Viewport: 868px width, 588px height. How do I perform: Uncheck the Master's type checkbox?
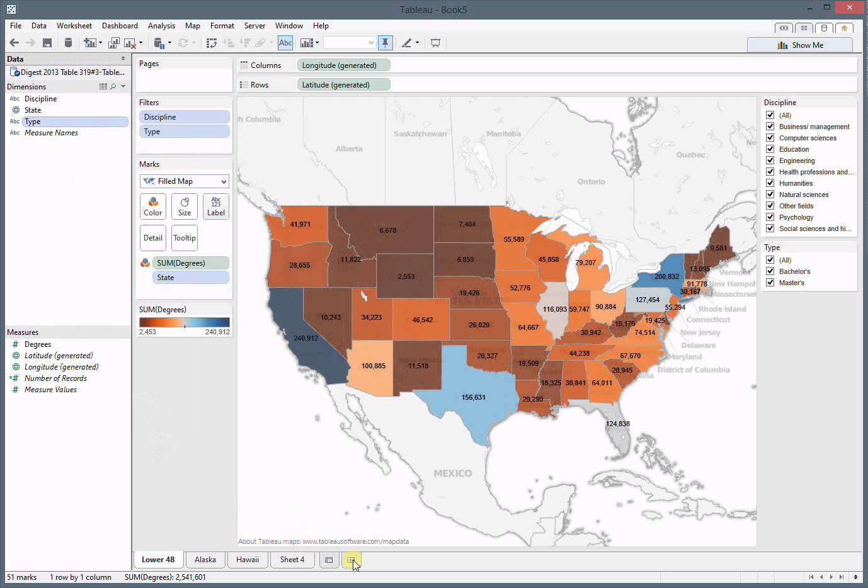[770, 283]
